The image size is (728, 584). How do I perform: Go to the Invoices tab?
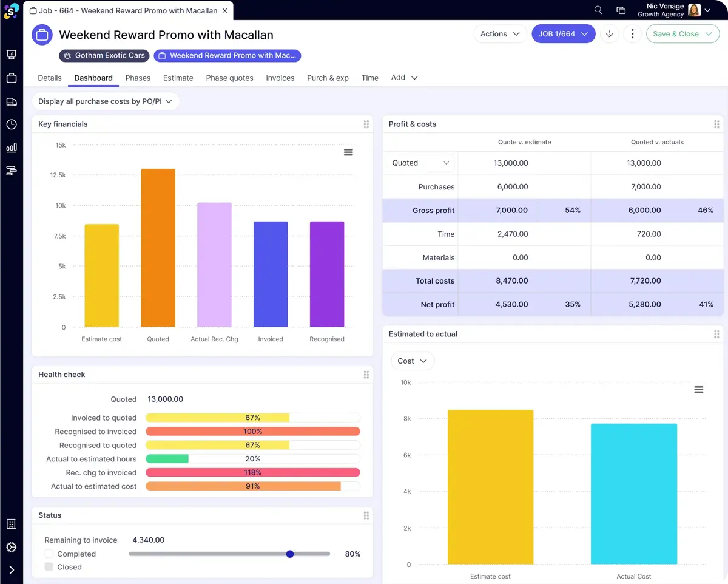point(280,78)
